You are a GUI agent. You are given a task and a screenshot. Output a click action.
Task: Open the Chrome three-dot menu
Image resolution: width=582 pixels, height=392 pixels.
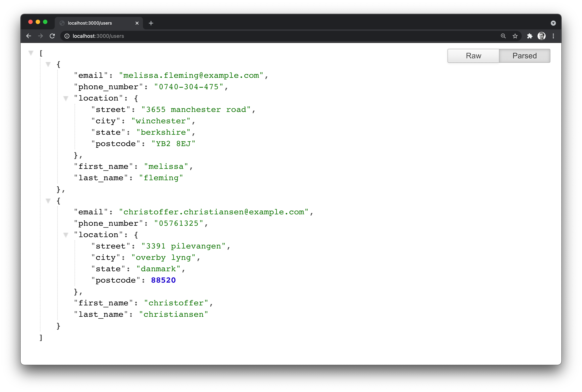point(553,36)
